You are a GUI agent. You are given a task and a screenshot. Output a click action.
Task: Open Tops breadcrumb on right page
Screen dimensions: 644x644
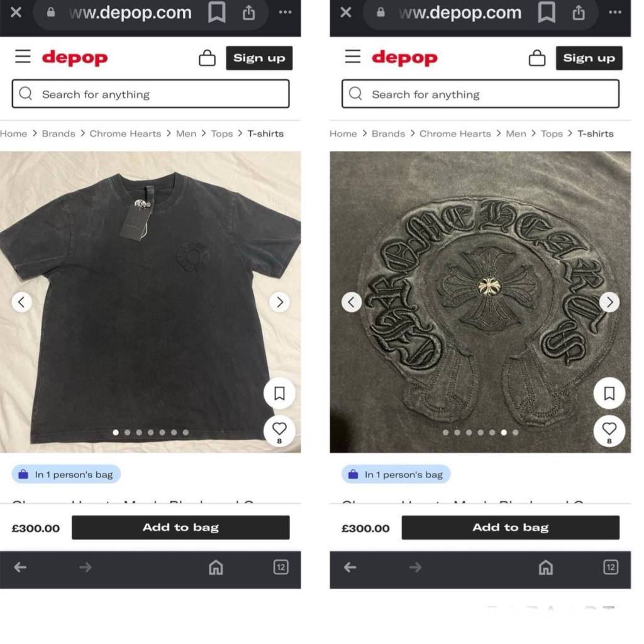click(552, 133)
